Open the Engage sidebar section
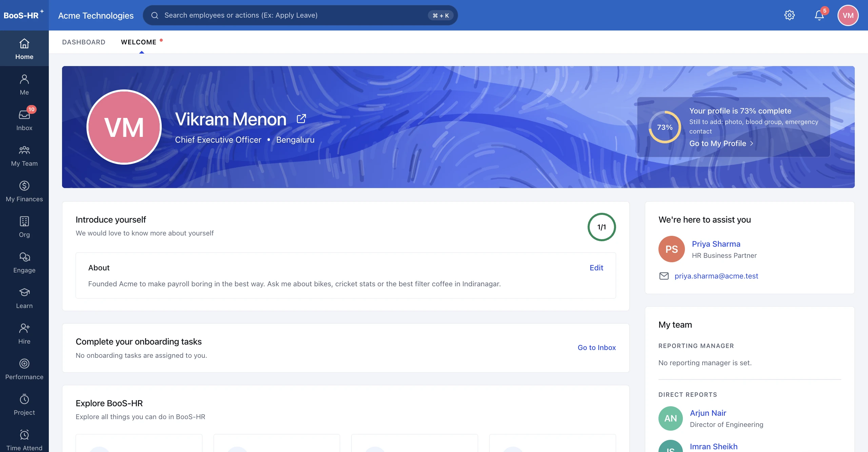Screen dimensions: 868x452 click(24, 262)
